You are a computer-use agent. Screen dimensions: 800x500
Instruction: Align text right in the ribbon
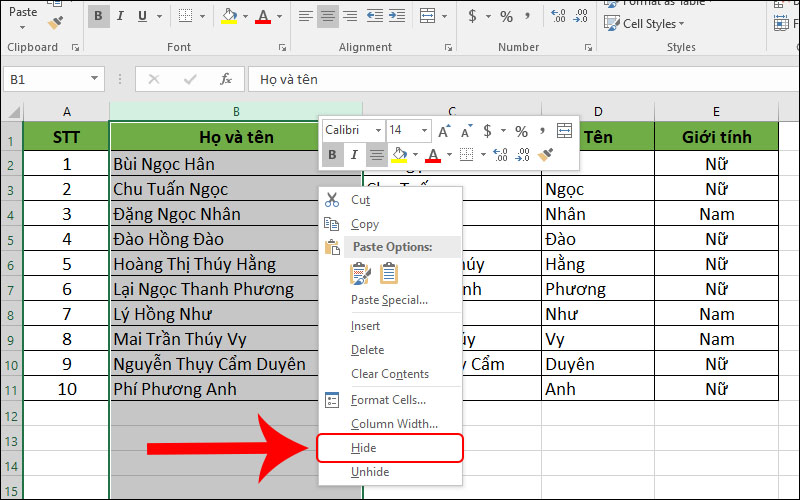(350, 16)
